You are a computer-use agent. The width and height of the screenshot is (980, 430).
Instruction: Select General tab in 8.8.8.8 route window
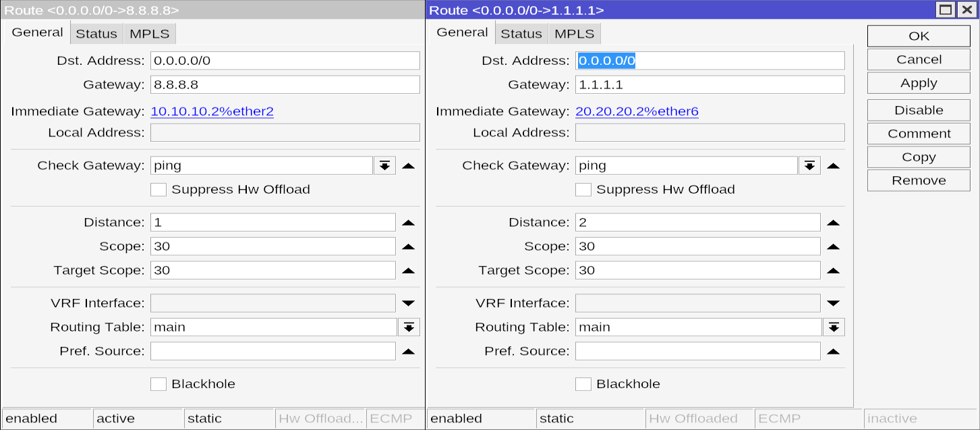click(37, 32)
